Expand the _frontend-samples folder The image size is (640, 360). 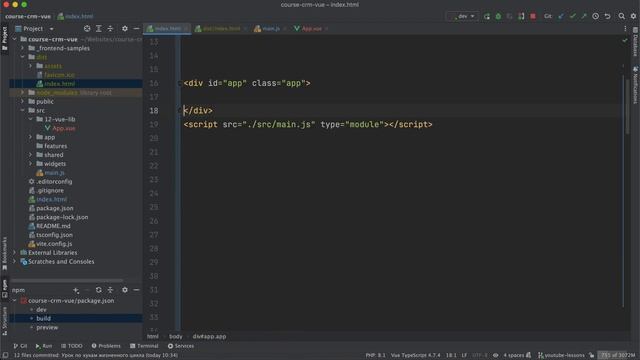[22, 48]
